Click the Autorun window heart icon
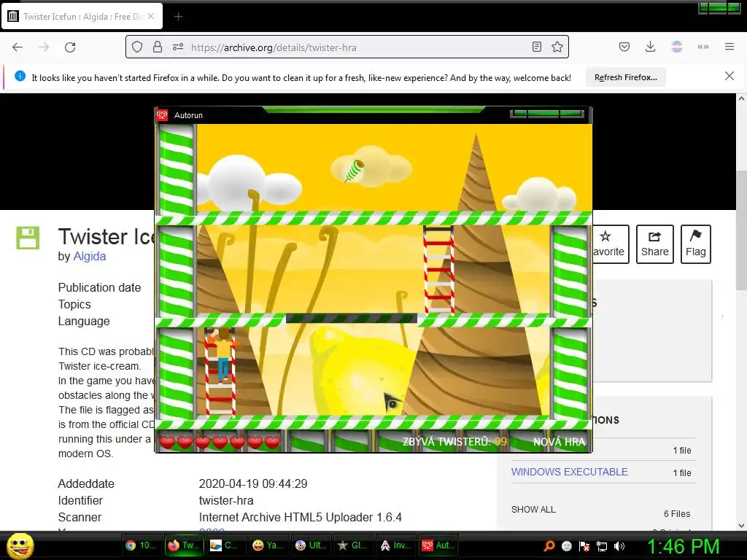The height and width of the screenshot is (560, 747). click(x=163, y=115)
